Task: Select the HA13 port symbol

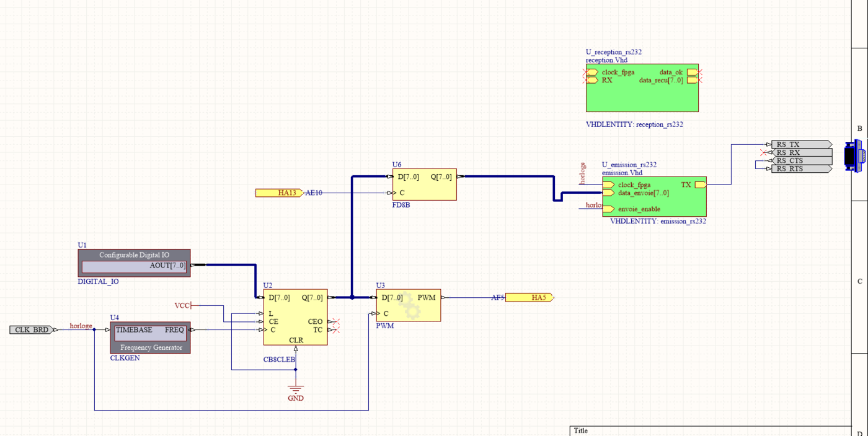Action: (279, 193)
